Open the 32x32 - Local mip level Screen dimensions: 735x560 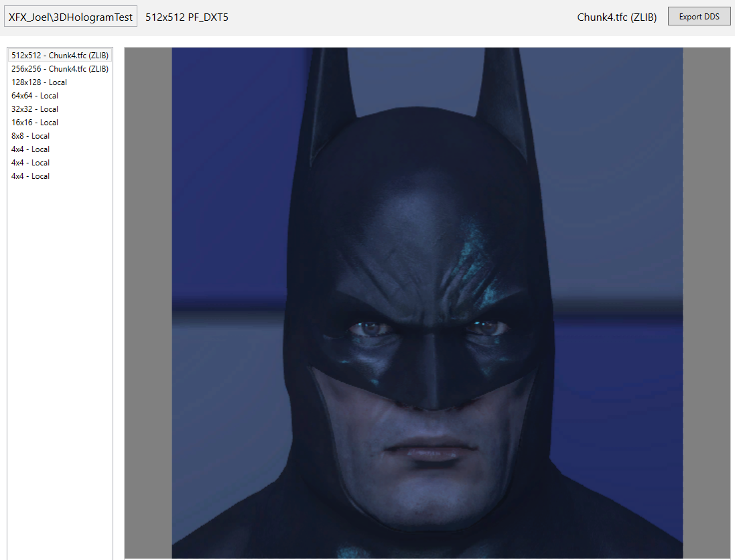60,109
